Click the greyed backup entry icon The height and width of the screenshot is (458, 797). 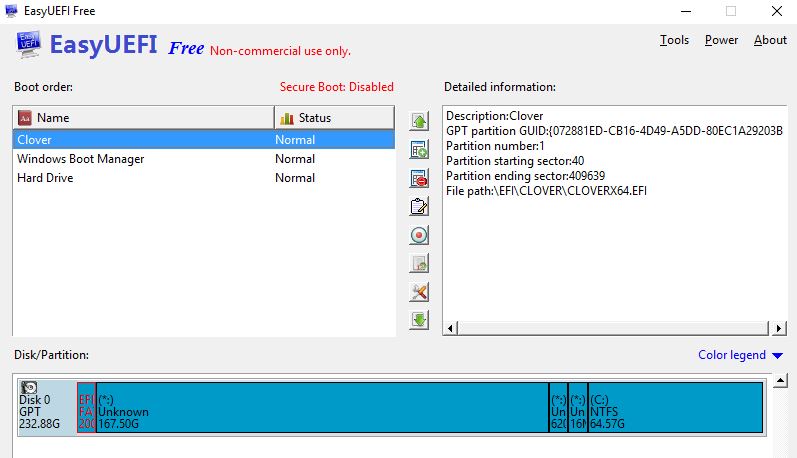tap(419, 263)
